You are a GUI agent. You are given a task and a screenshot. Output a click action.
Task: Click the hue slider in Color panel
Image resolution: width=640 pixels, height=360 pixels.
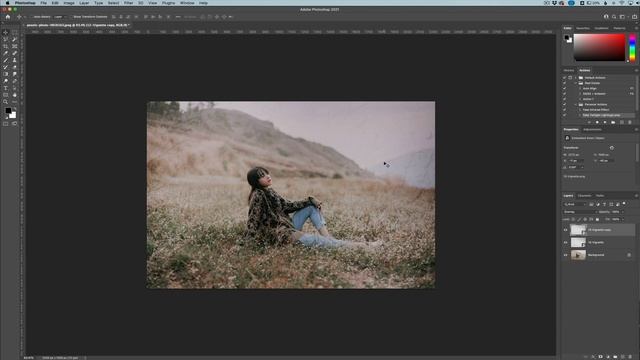(x=632, y=48)
